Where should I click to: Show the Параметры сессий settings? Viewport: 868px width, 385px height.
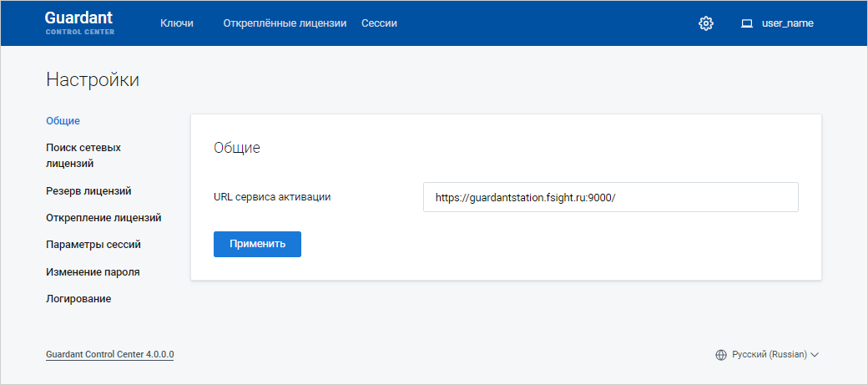point(93,245)
